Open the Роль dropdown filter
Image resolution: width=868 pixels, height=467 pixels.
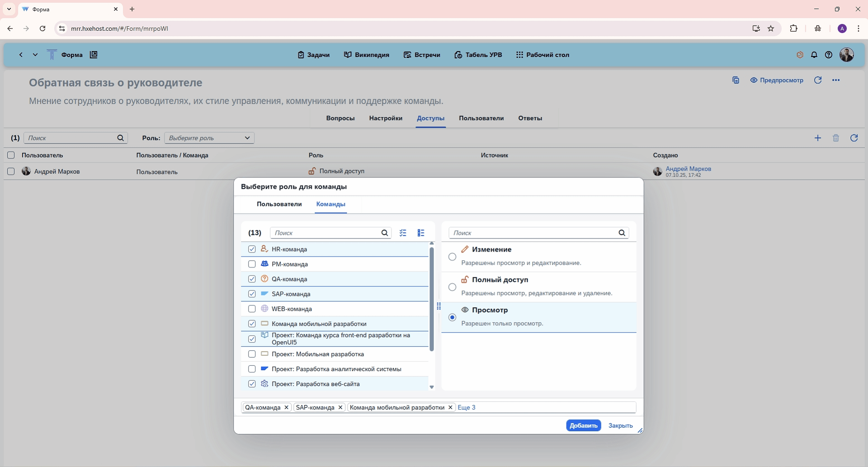(x=209, y=138)
